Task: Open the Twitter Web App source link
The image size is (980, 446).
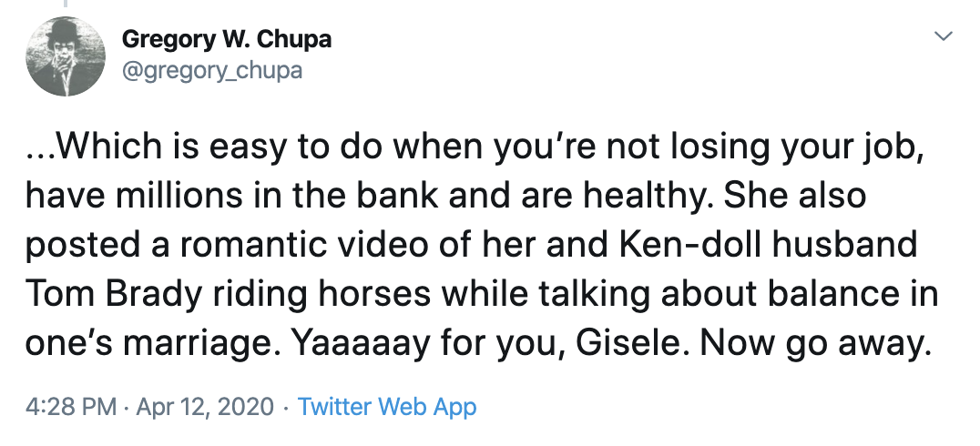Action: (x=387, y=407)
